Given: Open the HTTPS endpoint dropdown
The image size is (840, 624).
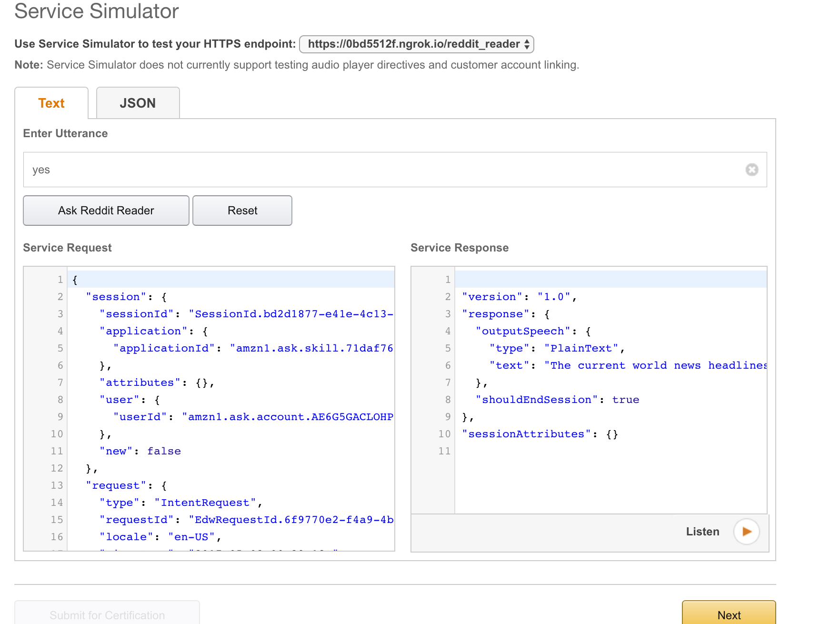Looking at the screenshot, I should pos(417,44).
